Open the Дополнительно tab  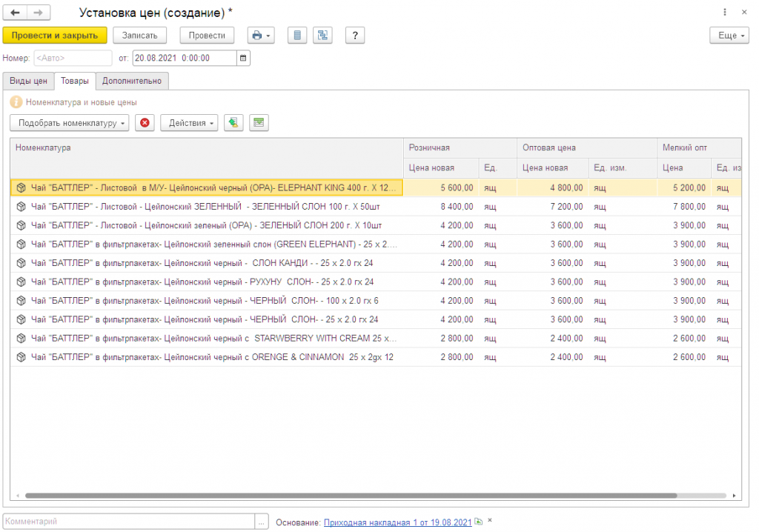(x=132, y=81)
